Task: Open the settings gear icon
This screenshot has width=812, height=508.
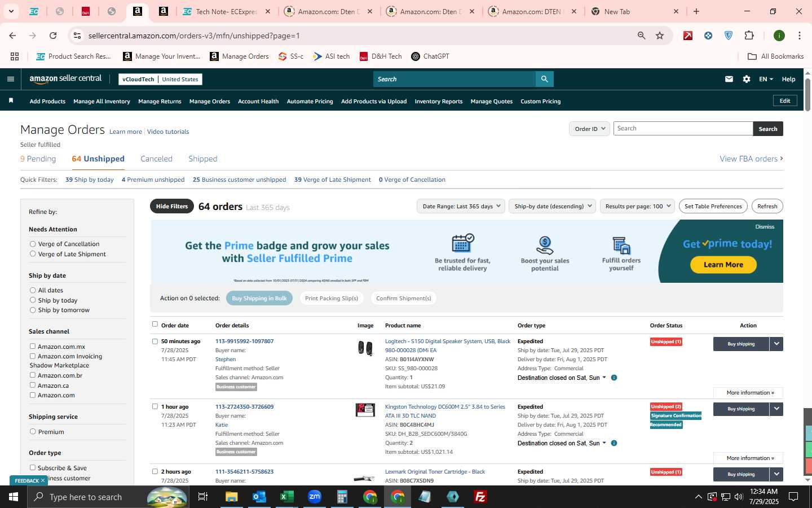Action: click(x=747, y=79)
